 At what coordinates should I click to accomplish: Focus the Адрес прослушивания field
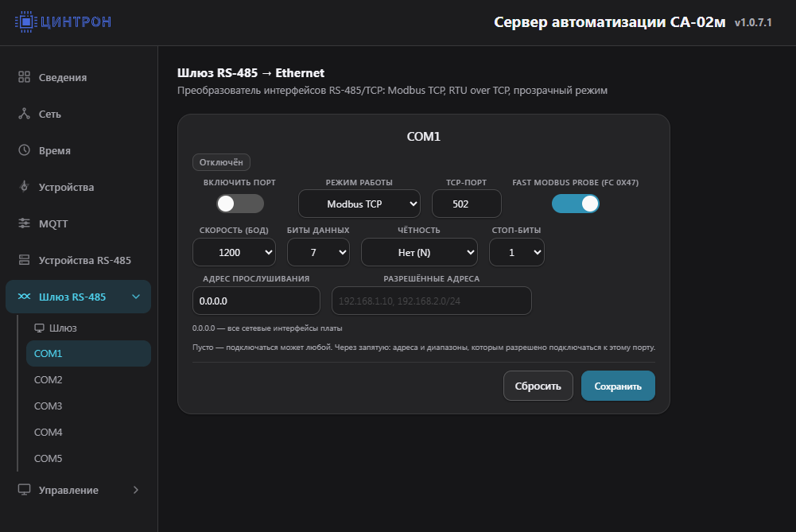pos(256,301)
